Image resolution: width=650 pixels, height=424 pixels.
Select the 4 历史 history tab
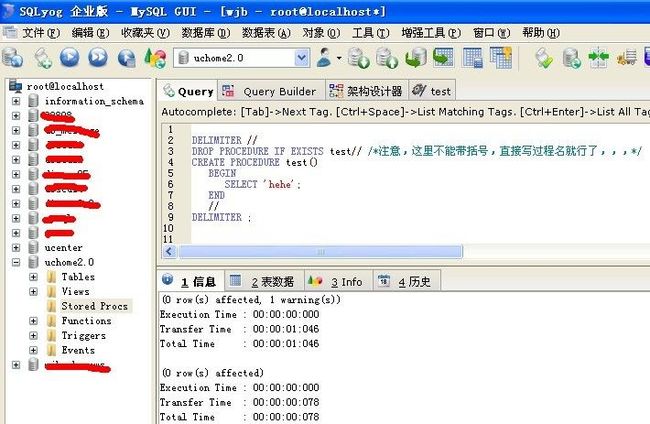click(x=407, y=281)
